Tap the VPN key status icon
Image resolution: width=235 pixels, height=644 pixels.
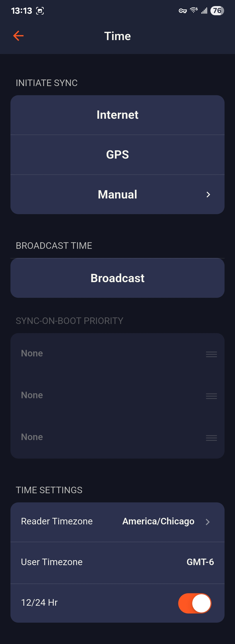[183, 11]
